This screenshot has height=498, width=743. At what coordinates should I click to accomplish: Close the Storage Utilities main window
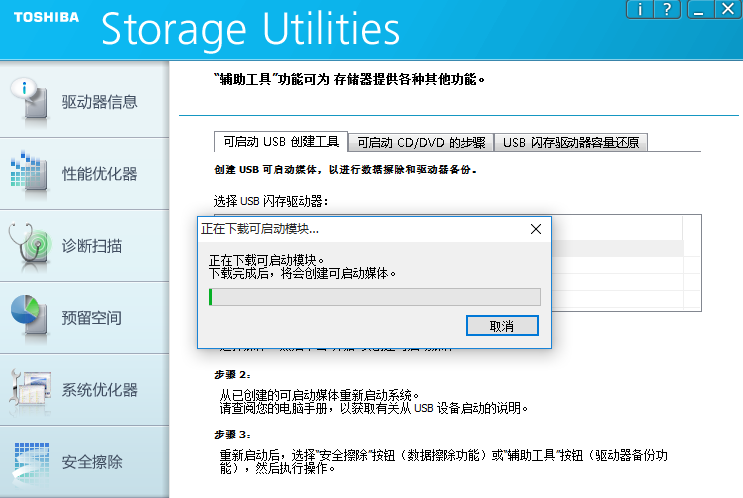click(725, 10)
